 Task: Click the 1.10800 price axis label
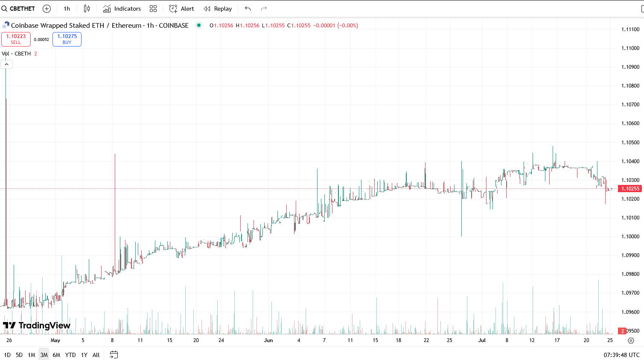pos(630,86)
